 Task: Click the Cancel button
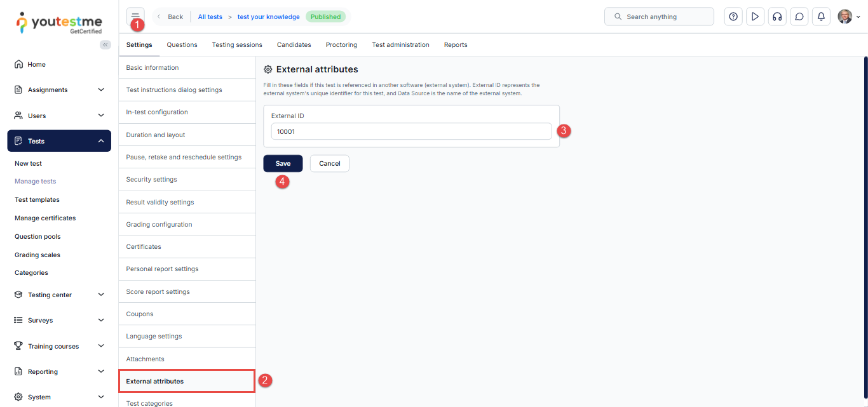point(329,163)
